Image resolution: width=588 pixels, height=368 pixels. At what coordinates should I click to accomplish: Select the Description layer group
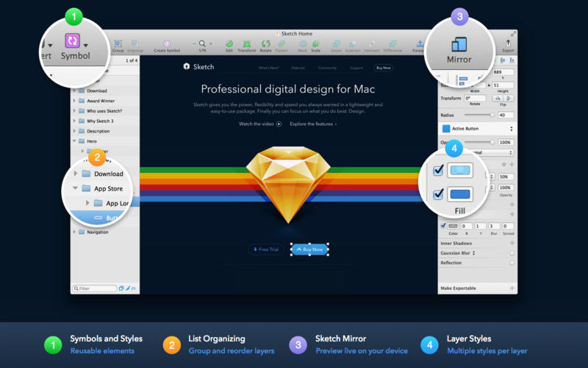(98, 131)
